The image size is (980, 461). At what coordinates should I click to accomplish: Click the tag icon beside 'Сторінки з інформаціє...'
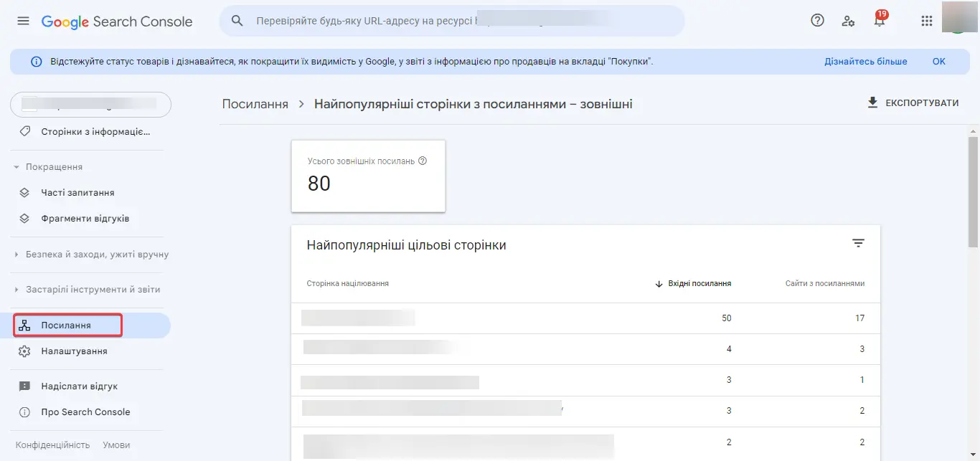point(25,132)
